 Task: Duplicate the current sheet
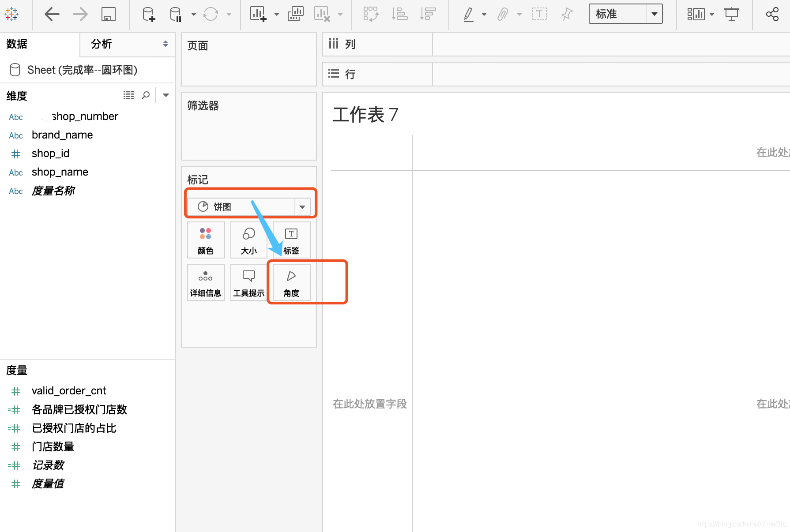pos(295,14)
